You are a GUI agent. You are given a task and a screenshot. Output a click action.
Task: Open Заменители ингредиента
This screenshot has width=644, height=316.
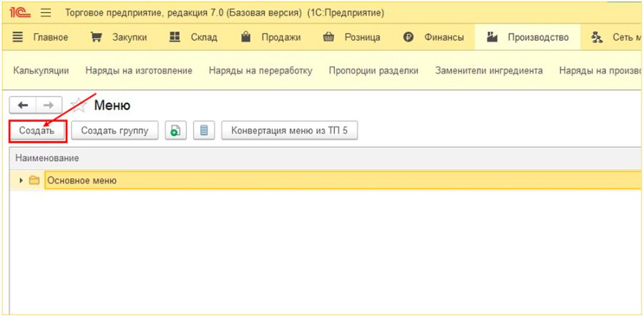point(489,71)
